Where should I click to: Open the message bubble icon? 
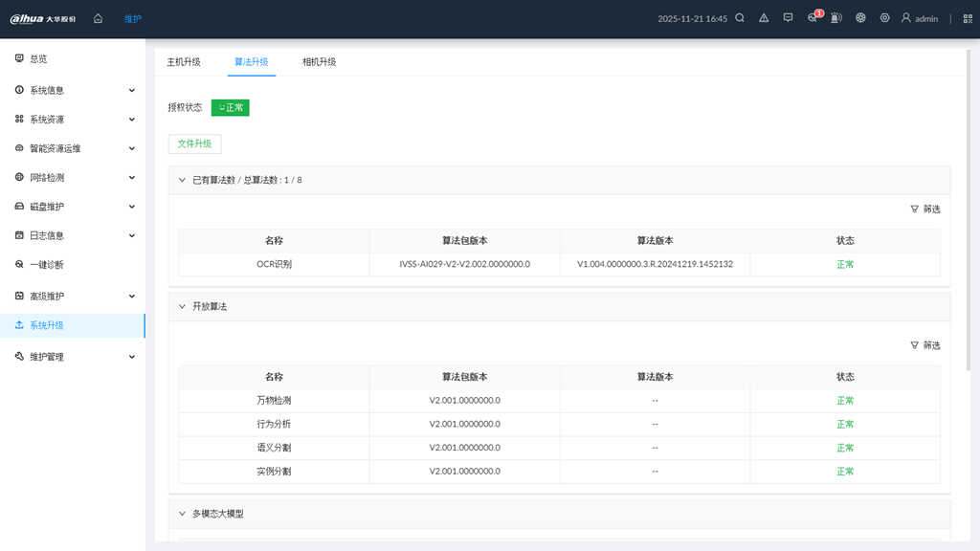(x=788, y=18)
